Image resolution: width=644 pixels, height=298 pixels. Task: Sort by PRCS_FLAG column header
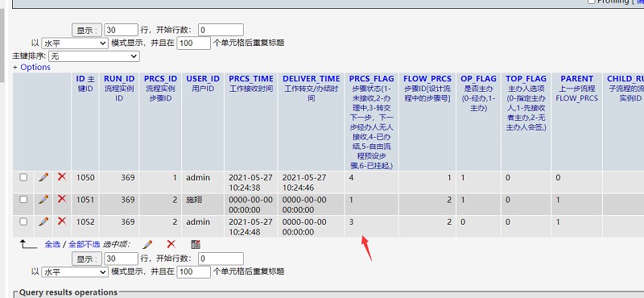pos(372,78)
